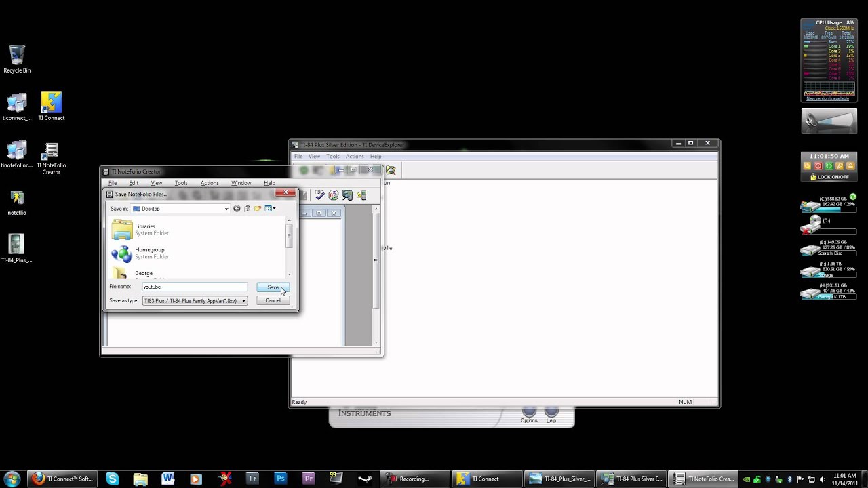
Task: Open DeviceExplorer Tools menu
Action: 333,157
